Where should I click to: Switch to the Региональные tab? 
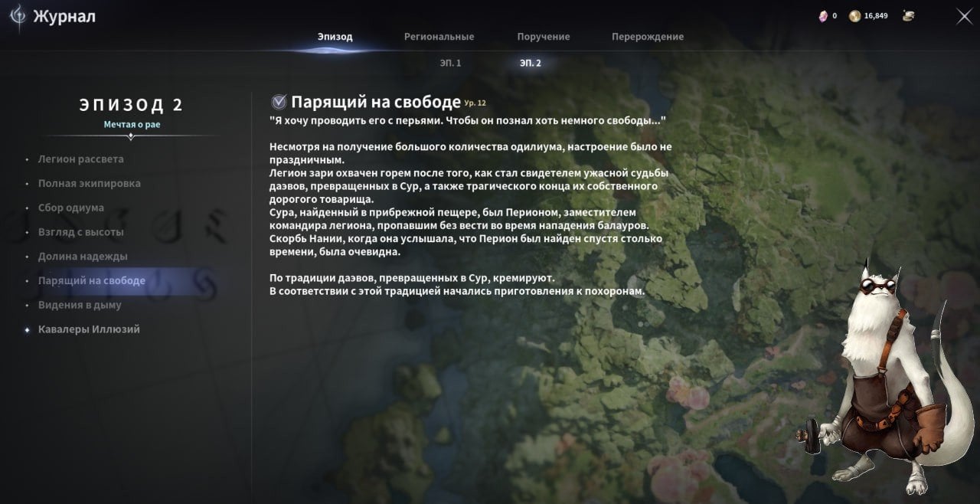440,36
